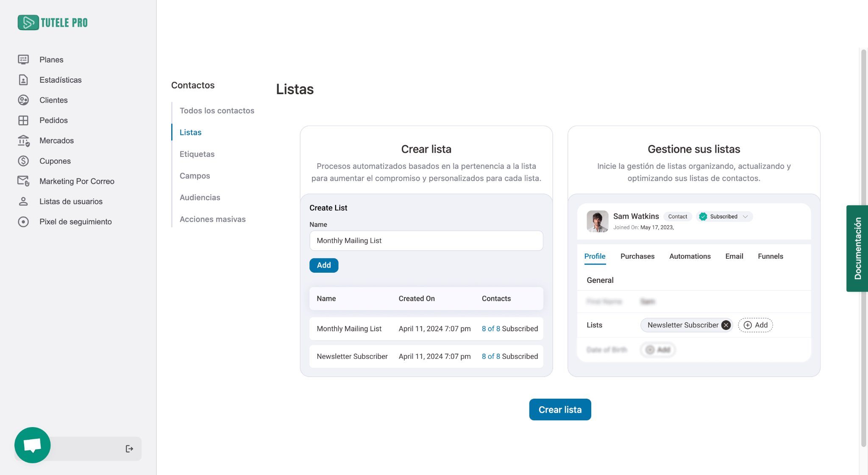Switch to the Automations tab
The height and width of the screenshot is (475, 868).
coord(690,256)
